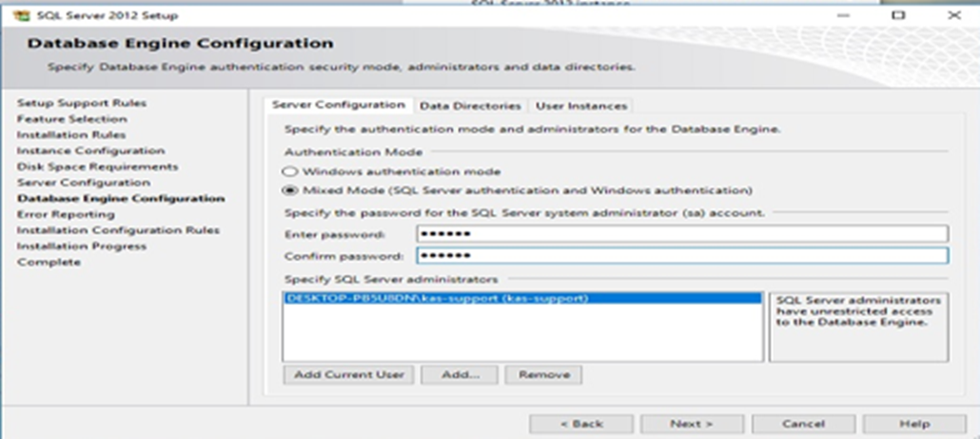Select the DESKTOP-PB5U8DN\kas-support administrator entry
980x439 pixels.
[522, 298]
